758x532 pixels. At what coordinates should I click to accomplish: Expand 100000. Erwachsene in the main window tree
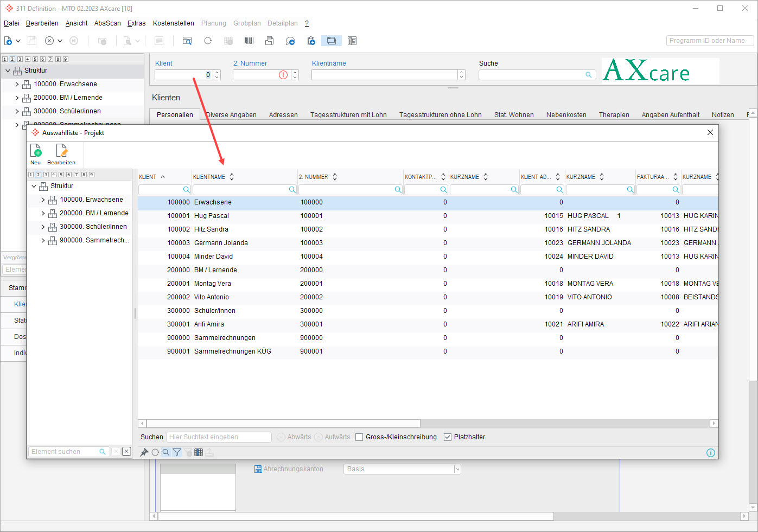[x=17, y=84]
